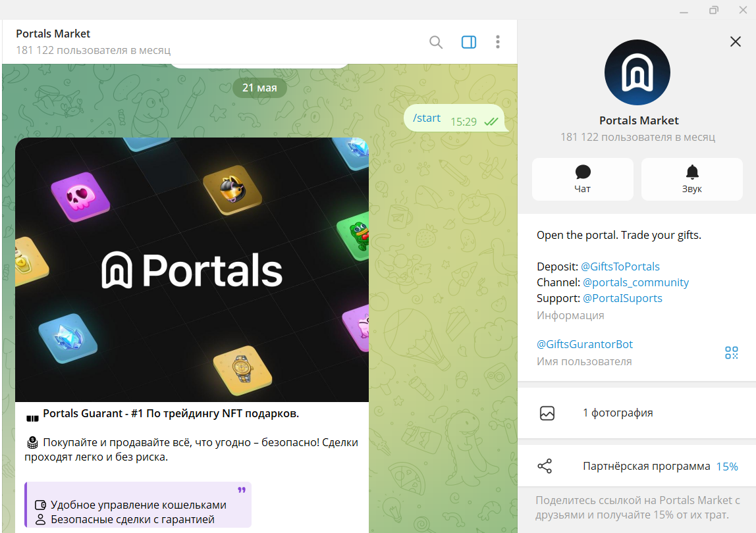Click the Portals Market round avatar
The height and width of the screenshot is (533, 756).
[x=637, y=72]
